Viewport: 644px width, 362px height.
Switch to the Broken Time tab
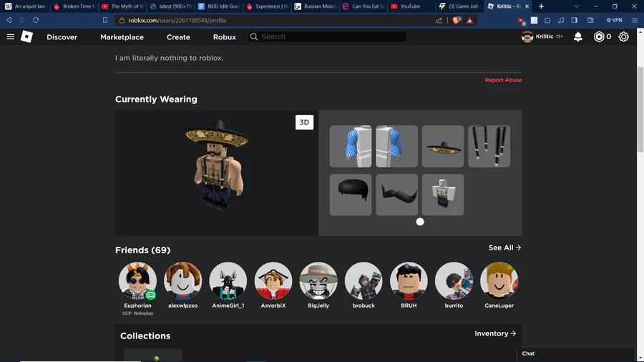pos(74,6)
